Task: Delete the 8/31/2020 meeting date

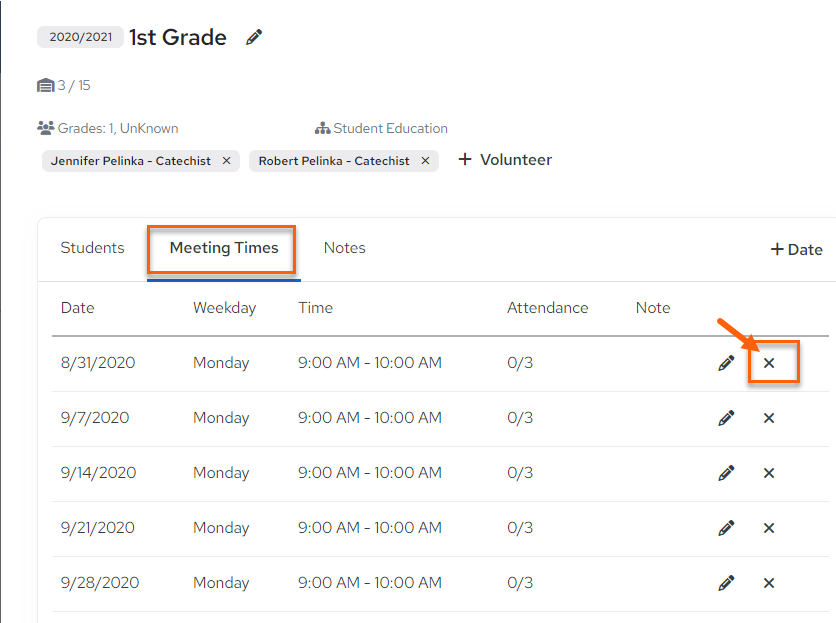Action: [x=769, y=363]
